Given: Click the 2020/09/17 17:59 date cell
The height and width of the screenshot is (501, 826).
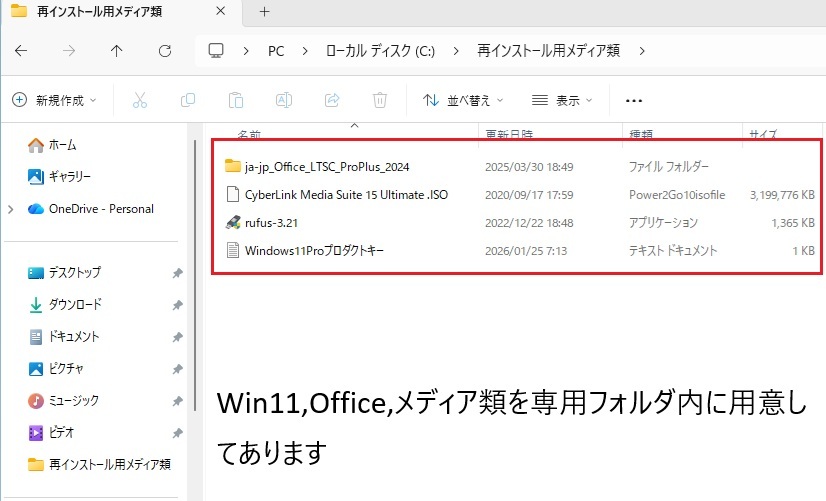Looking at the screenshot, I should pos(529,195).
